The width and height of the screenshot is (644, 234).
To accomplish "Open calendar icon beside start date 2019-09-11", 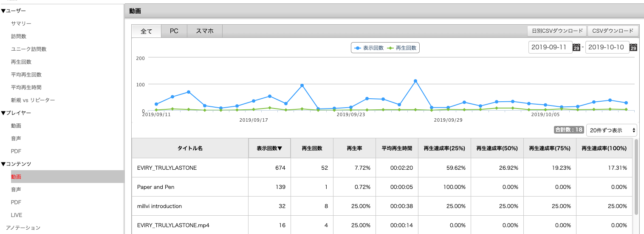I will pyautogui.click(x=576, y=48).
